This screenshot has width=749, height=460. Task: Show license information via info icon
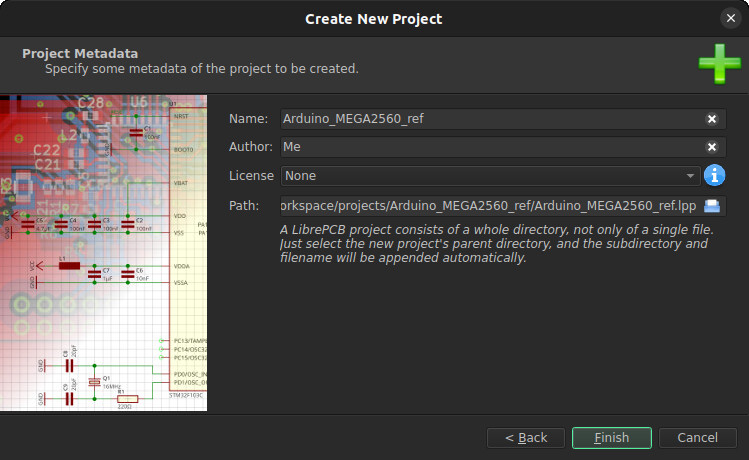click(714, 176)
